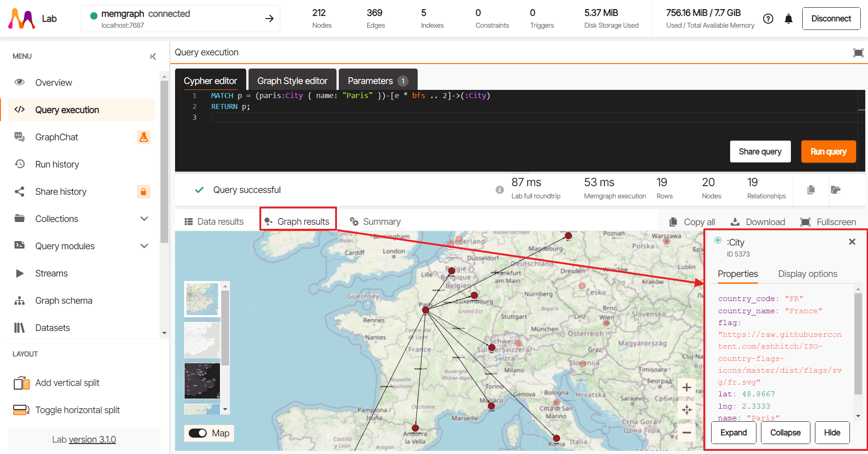Open Query execution menu item
The width and height of the screenshot is (868, 454).
point(82,110)
